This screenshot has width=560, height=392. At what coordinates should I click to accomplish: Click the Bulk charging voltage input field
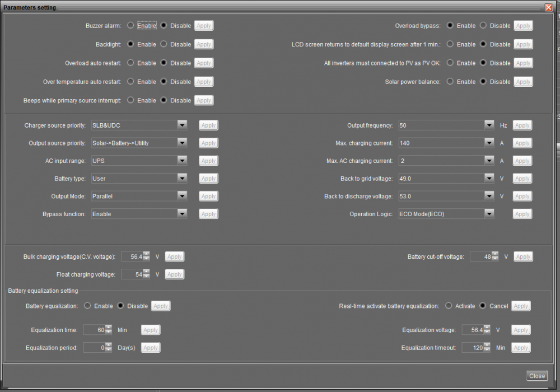[x=132, y=256]
